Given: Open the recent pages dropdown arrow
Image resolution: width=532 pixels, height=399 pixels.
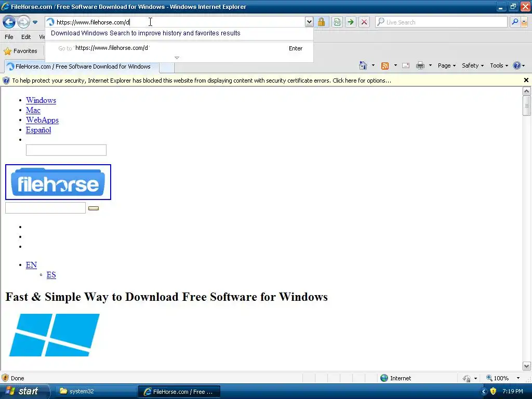Looking at the screenshot, I should point(35,22).
